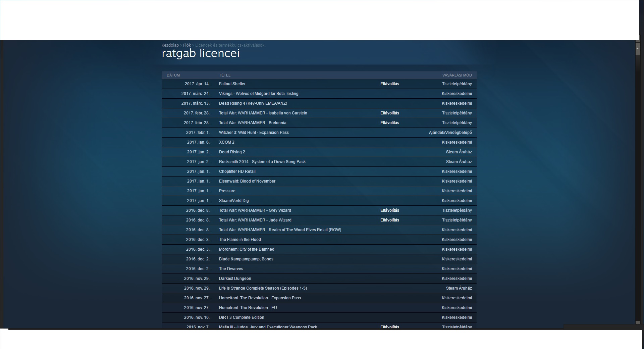Select 'Life Is Strange Complete Season (Episodes 1-5)'
644x349 pixels.
click(263, 288)
